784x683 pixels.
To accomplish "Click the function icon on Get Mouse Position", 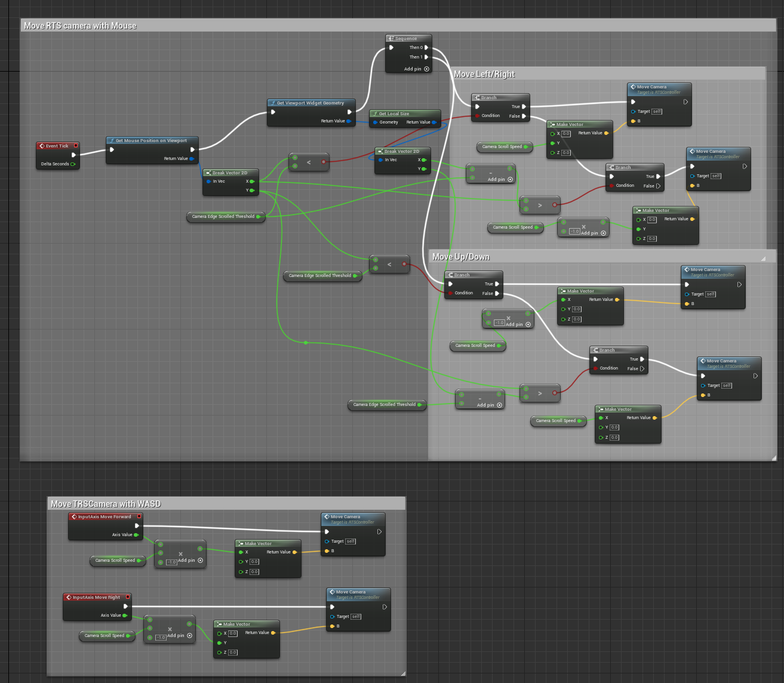I will (x=112, y=141).
